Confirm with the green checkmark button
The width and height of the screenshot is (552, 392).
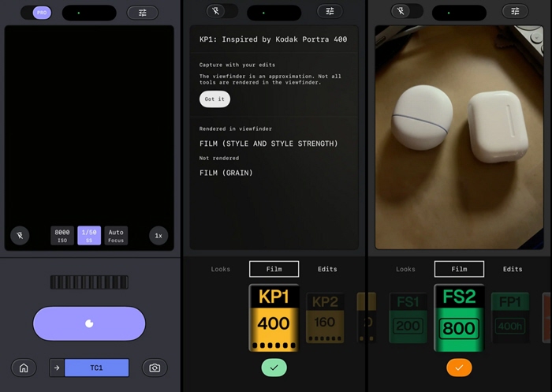(x=274, y=368)
